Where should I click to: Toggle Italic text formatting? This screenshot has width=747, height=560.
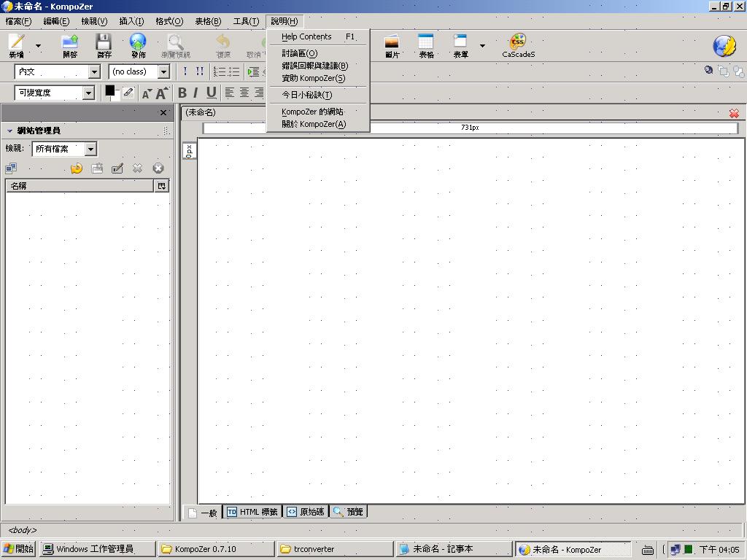coord(196,93)
